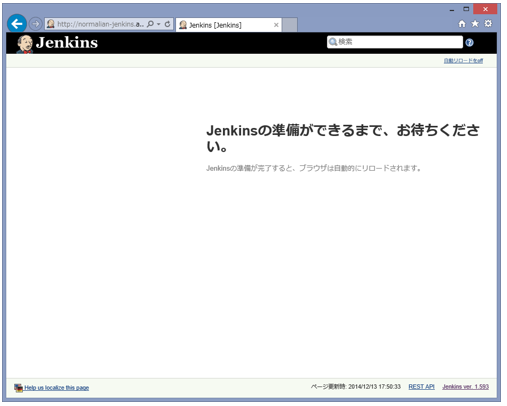Viewport: 507px width, 406px height.
Task: Click Help us localize this page link
Action: pyautogui.click(x=56, y=388)
